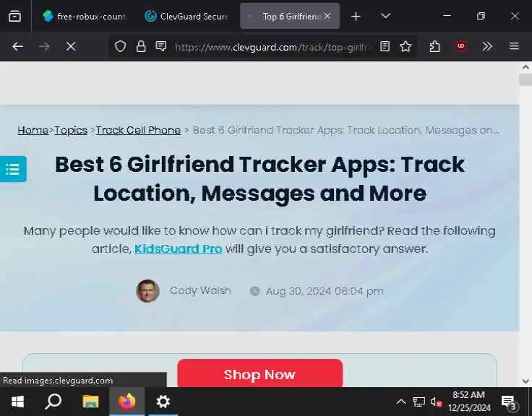
Task: Toggle reader view for this page
Action: pos(385,46)
